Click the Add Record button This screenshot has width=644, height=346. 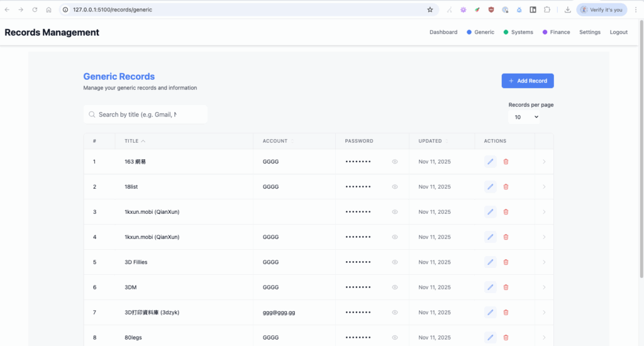pyautogui.click(x=527, y=81)
